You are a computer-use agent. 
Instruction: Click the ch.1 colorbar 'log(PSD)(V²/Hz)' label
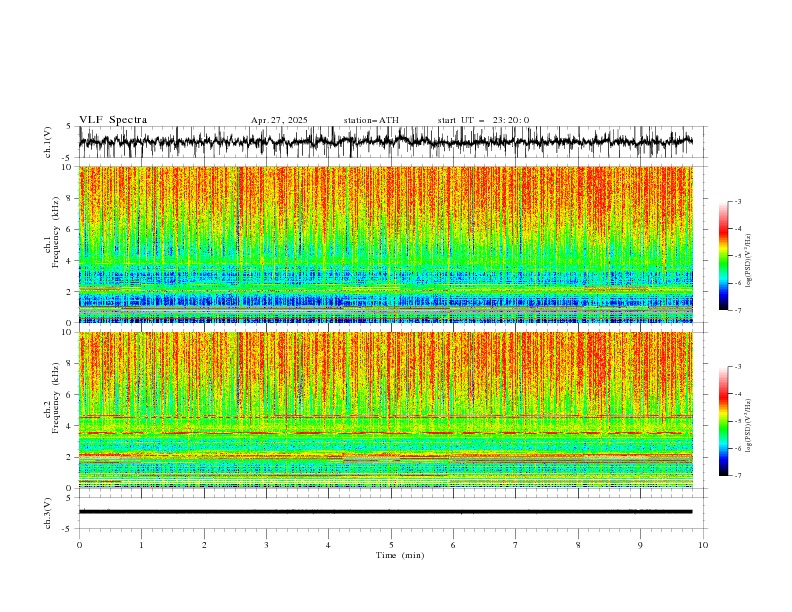(x=748, y=261)
